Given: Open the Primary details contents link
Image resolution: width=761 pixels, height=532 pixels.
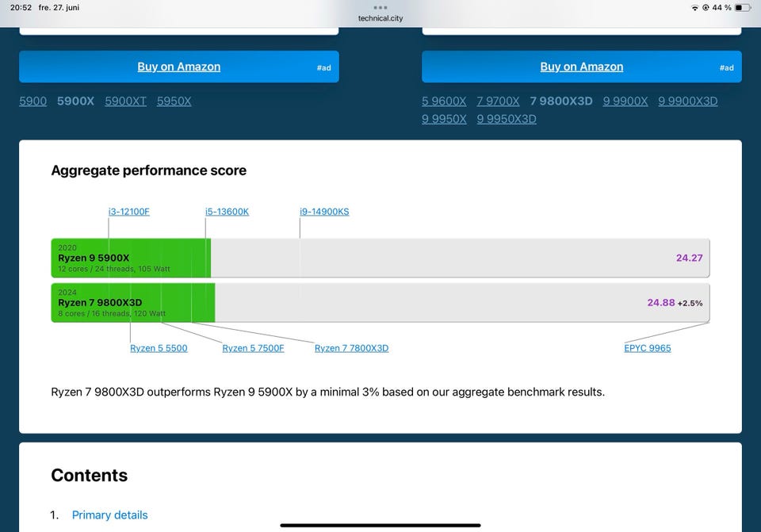Looking at the screenshot, I should pyautogui.click(x=109, y=515).
